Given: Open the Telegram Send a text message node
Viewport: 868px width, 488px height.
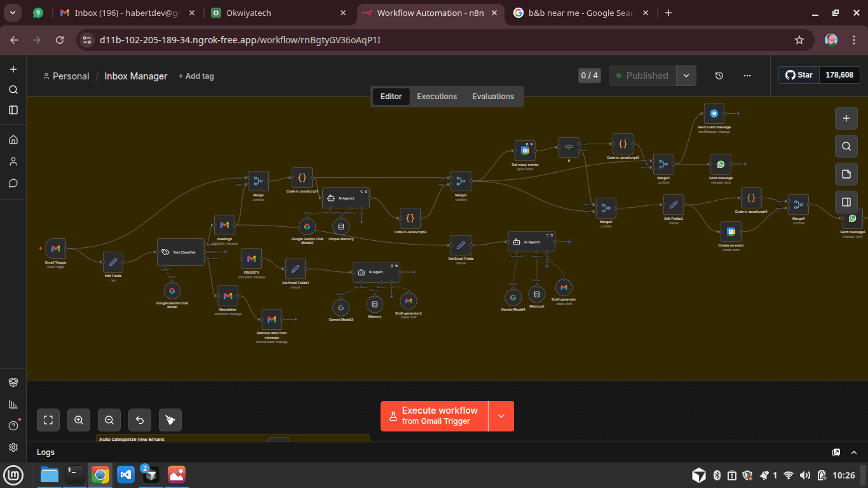Looking at the screenshot, I should [x=714, y=114].
